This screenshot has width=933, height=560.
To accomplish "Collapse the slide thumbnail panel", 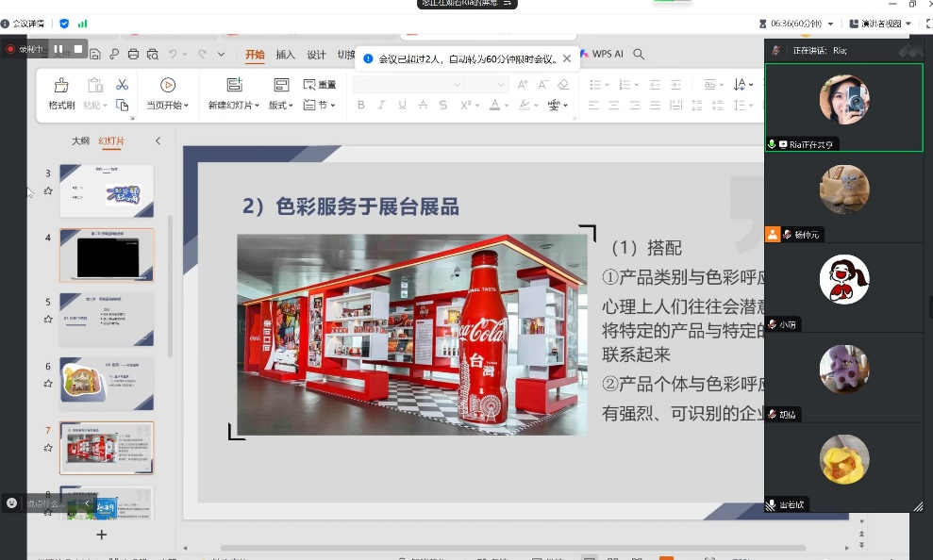I will [158, 140].
